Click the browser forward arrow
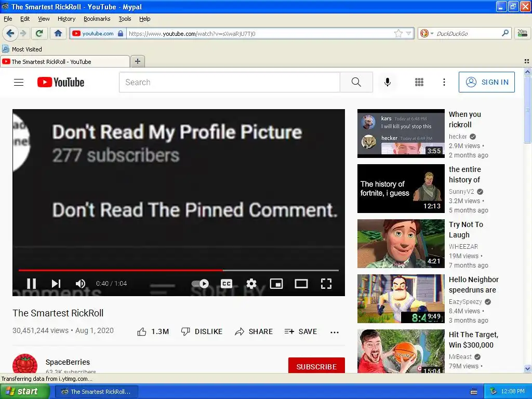 [x=23, y=33]
